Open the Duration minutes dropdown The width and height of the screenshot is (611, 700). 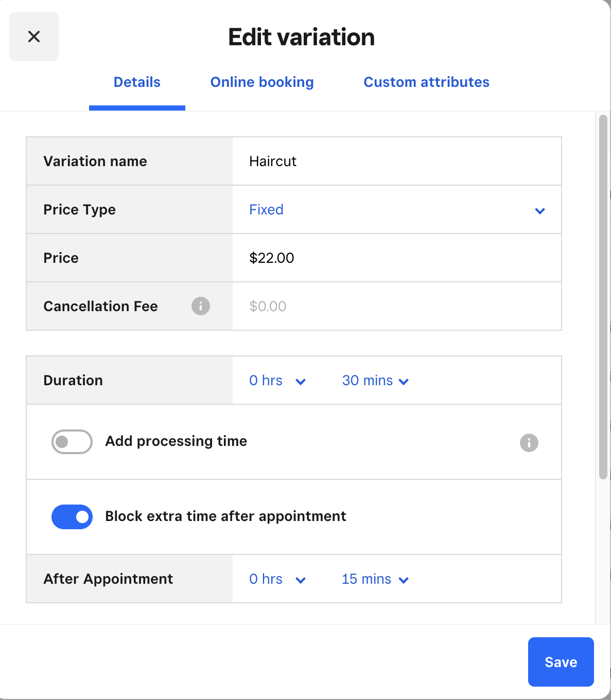click(x=375, y=381)
